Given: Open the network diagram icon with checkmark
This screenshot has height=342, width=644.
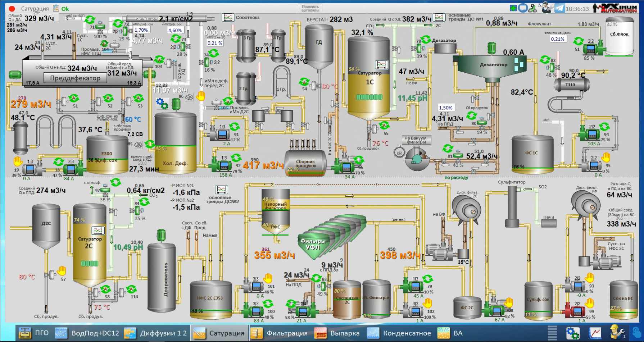Looking at the screenshot, I should [532, 8].
